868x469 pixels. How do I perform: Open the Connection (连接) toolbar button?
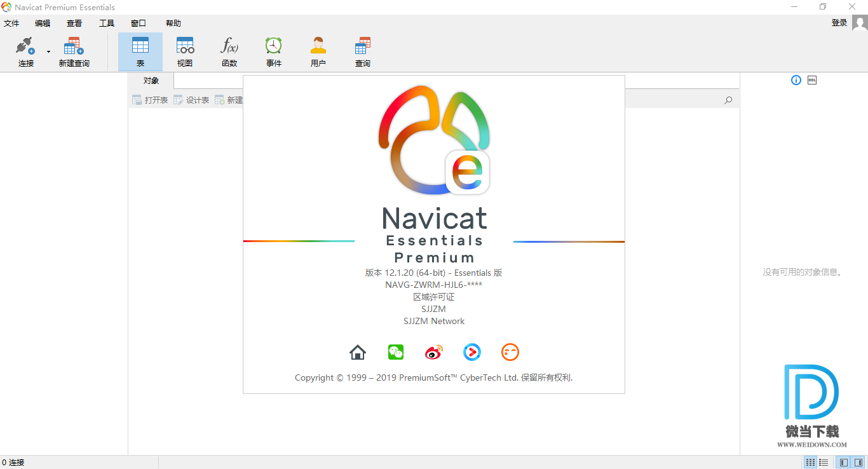[25, 52]
